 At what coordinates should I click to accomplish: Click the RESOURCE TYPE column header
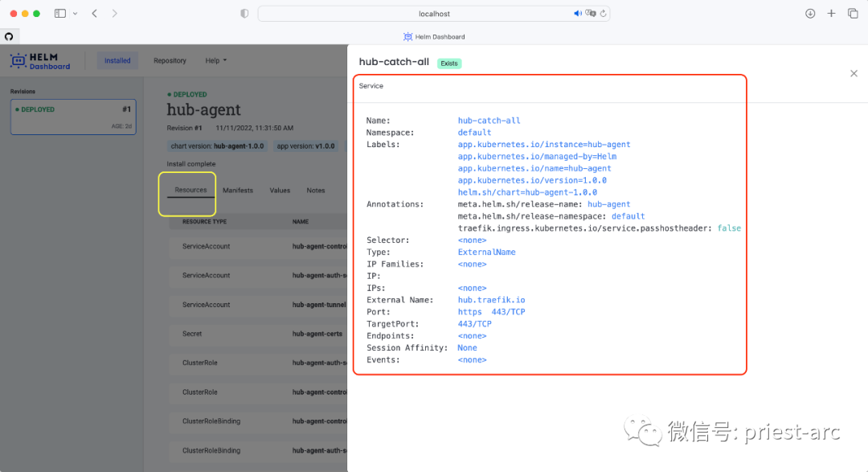click(x=204, y=222)
